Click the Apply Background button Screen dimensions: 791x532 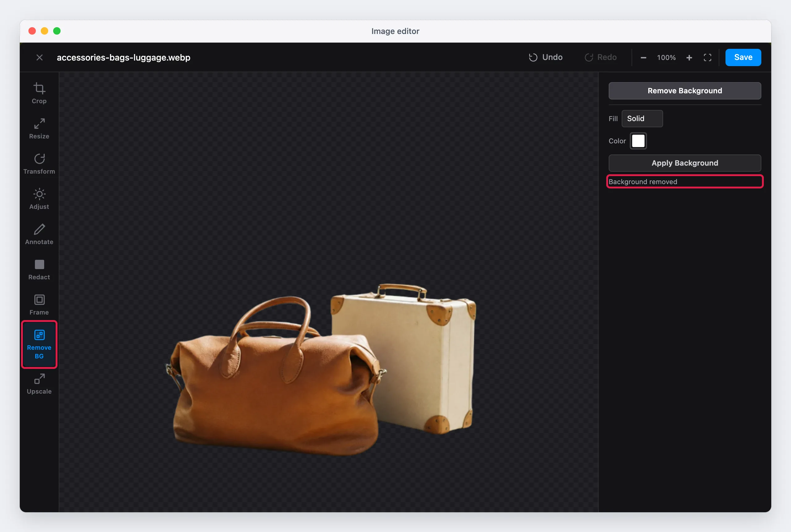click(x=685, y=163)
